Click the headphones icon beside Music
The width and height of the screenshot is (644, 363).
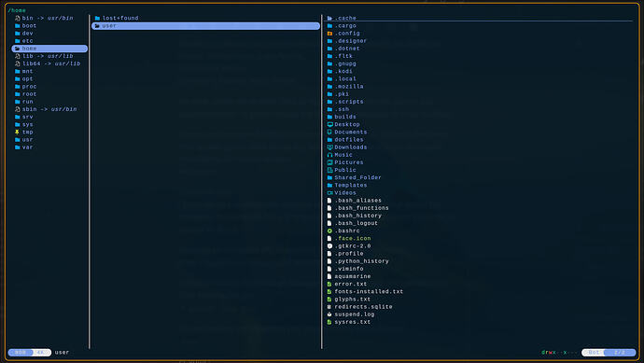329,155
